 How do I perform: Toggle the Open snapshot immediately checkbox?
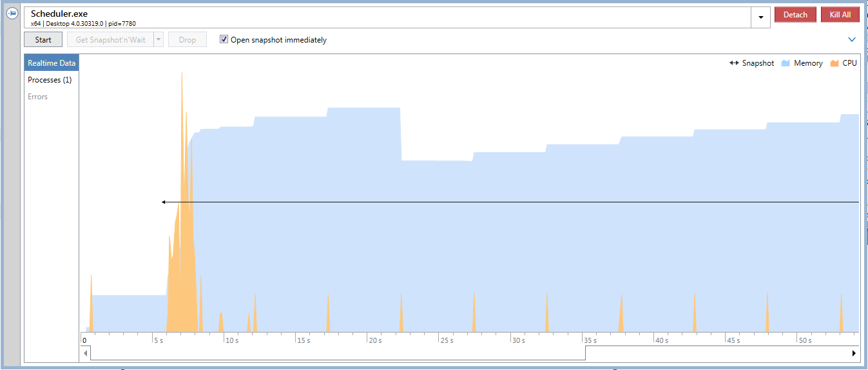tap(224, 39)
